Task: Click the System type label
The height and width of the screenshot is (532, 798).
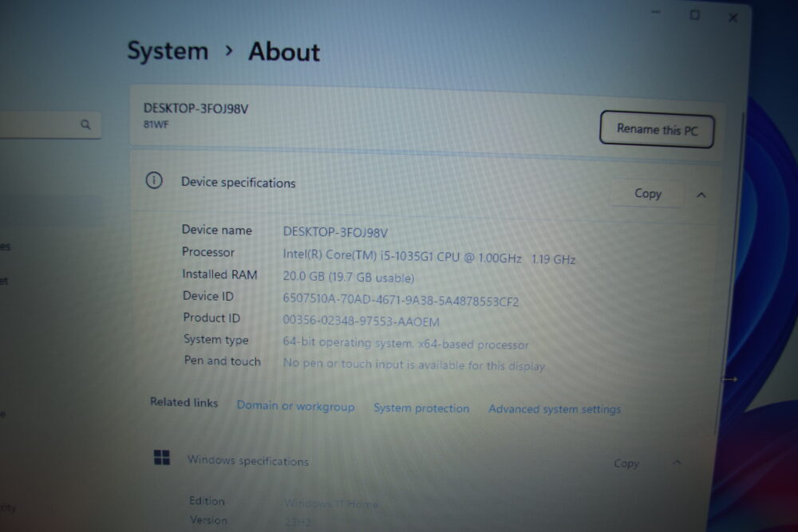Action: [x=215, y=339]
